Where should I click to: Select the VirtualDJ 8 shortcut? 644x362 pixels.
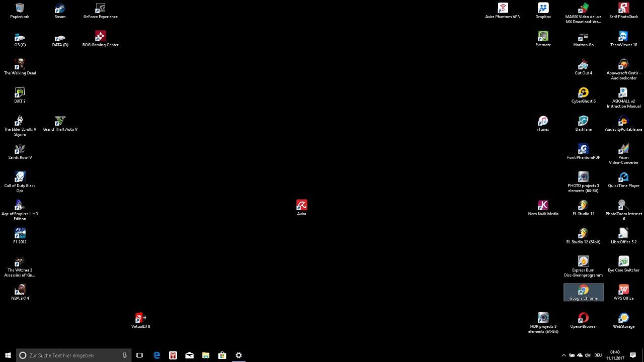point(140,321)
